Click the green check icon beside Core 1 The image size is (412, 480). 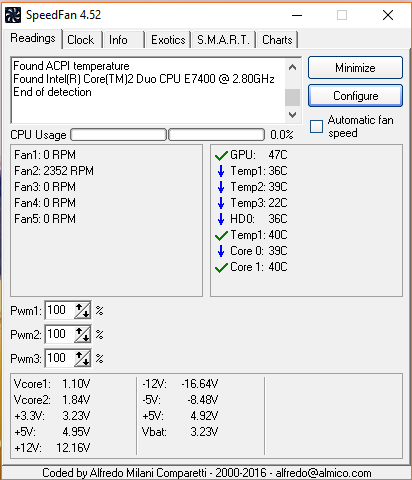point(221,267)
